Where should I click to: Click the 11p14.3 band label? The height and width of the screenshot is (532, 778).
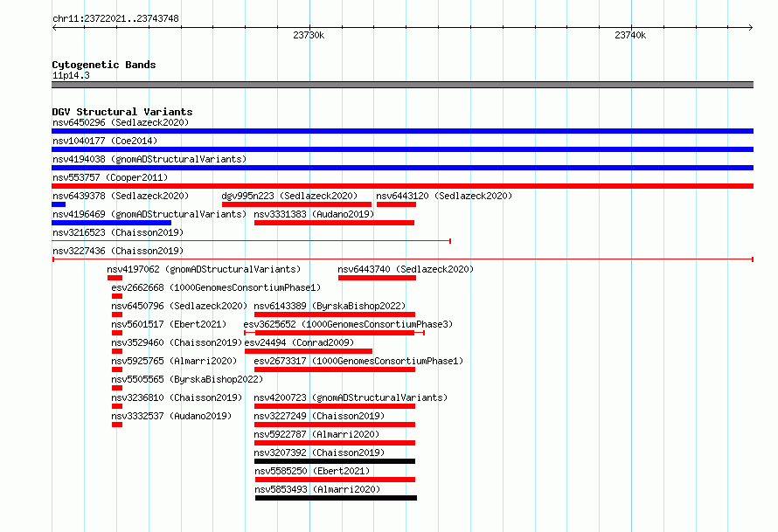71,75
